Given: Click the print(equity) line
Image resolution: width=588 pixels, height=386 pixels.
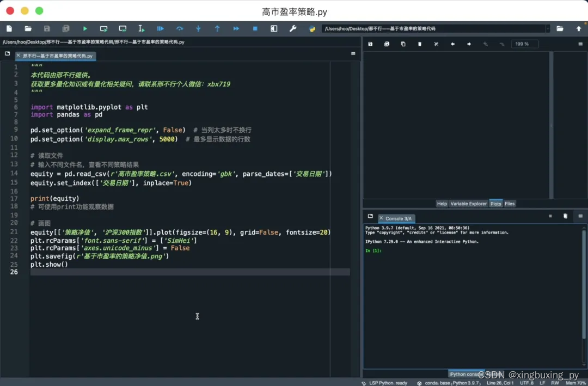Looking at the screenshot, I should [x=55, y=198].
